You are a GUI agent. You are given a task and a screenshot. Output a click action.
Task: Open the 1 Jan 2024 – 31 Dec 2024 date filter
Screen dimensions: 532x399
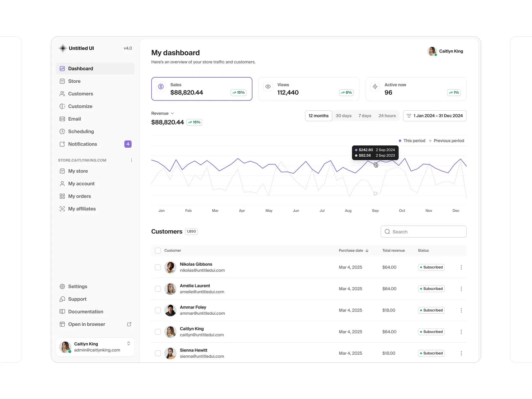coord(435,116)
